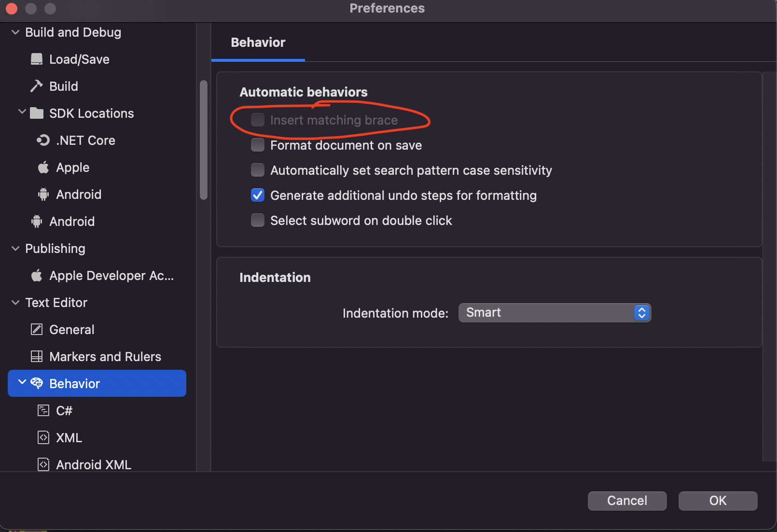Enable Format document on save

point(258,145)
